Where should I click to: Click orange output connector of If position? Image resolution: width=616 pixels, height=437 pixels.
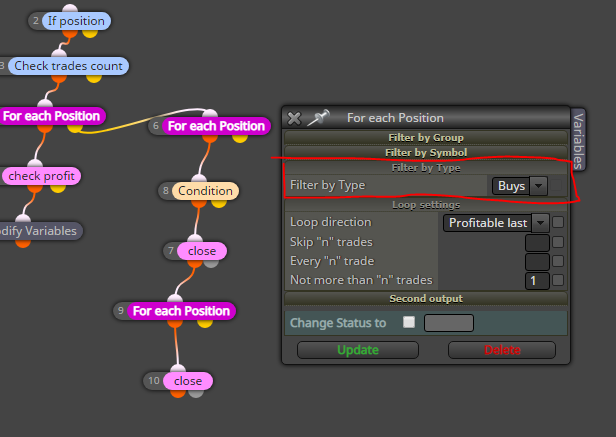coord(70,33)
